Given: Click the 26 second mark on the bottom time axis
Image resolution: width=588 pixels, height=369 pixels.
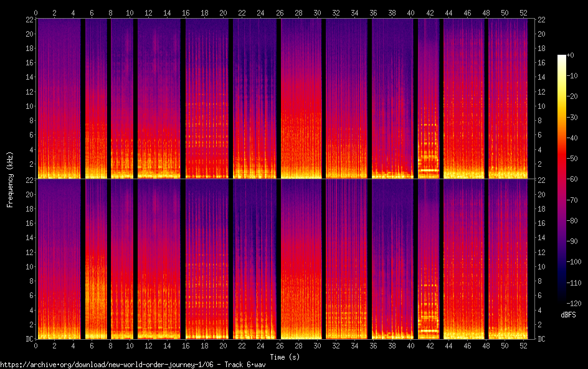Looking at the screenshot, I should pos(280,345).
